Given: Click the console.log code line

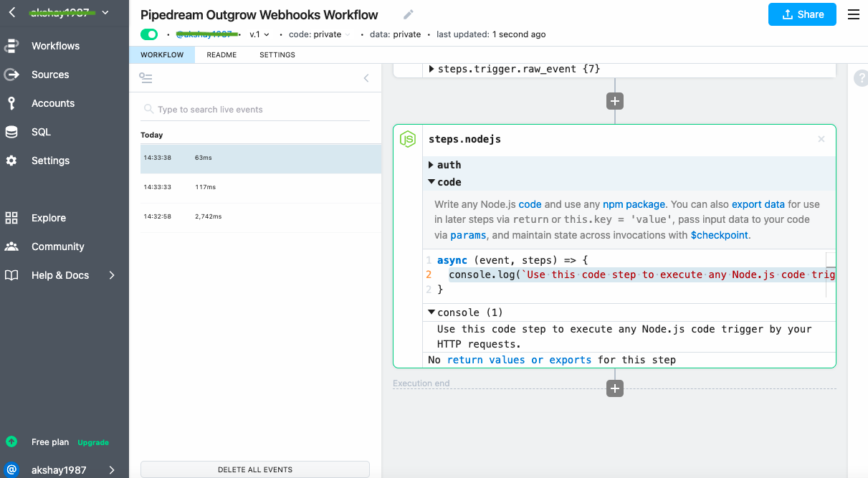Looking at the screenshot, I should (x=642, y=274).
